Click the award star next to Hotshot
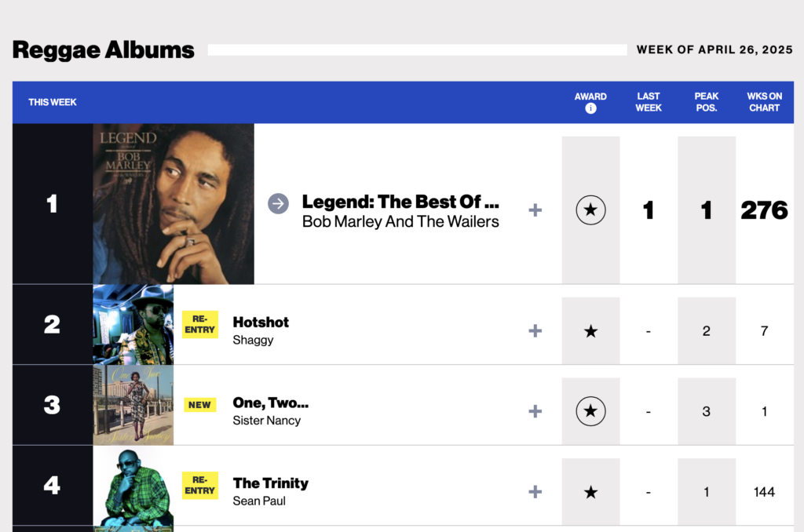The width and height of the screenshot is (804, 532). point(590,330)
